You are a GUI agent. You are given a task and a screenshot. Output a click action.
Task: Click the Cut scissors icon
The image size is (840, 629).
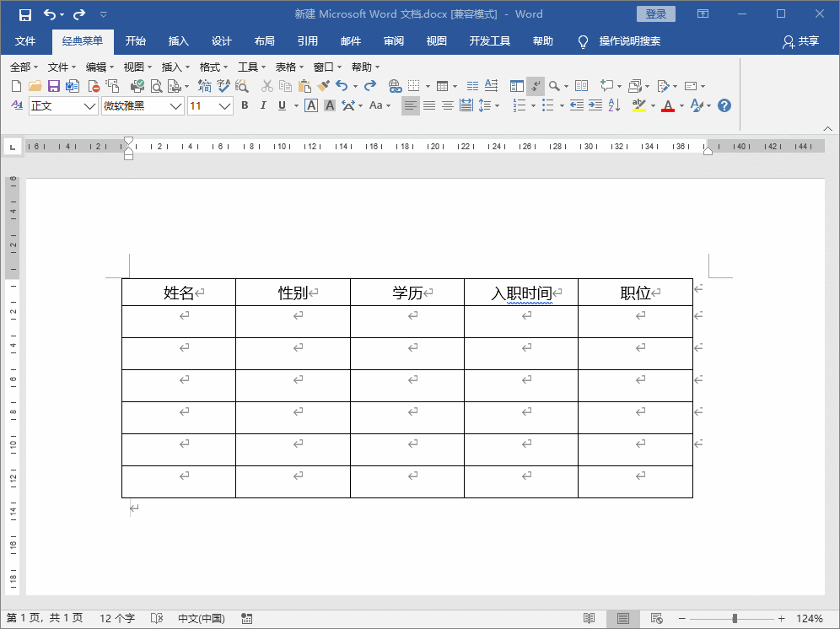(x=267, y=86)
